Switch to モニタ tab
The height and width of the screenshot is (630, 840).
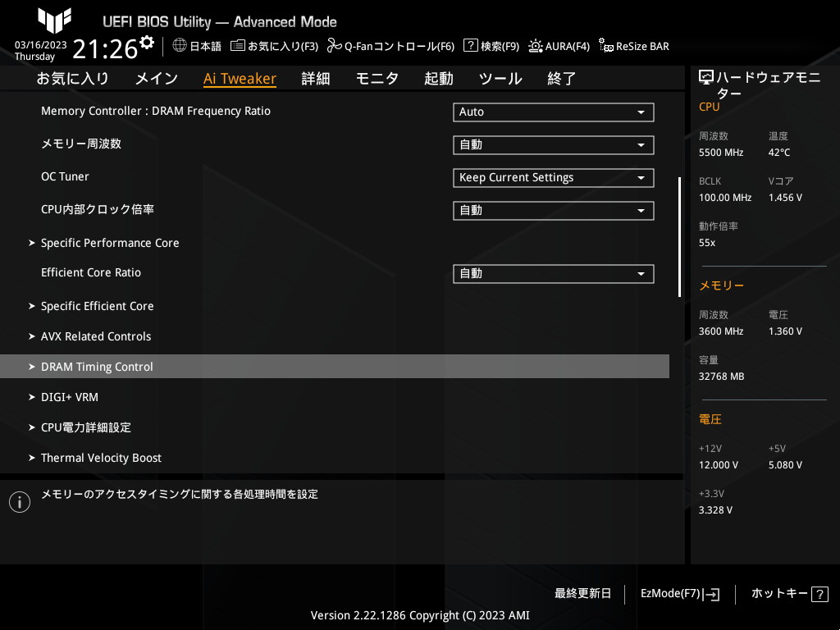pos(377,79)
